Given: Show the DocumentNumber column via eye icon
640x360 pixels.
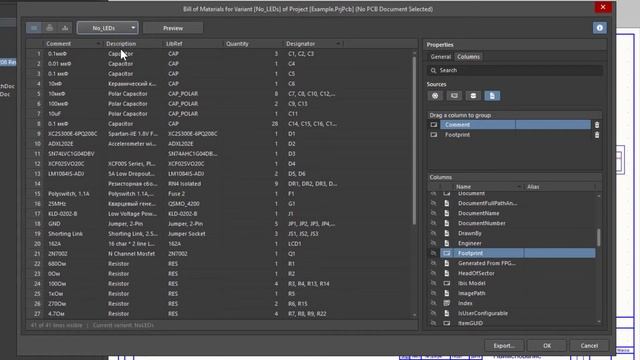Looking at the screenshot, I should 433,223.
